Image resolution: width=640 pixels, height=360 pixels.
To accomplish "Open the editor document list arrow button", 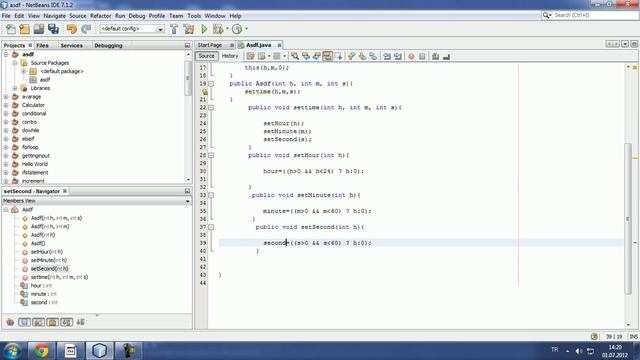I will point(625,44).
